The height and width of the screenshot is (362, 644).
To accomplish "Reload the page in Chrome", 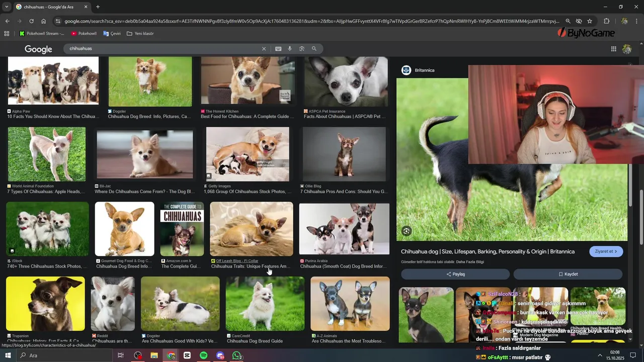I will pos(31,21).
